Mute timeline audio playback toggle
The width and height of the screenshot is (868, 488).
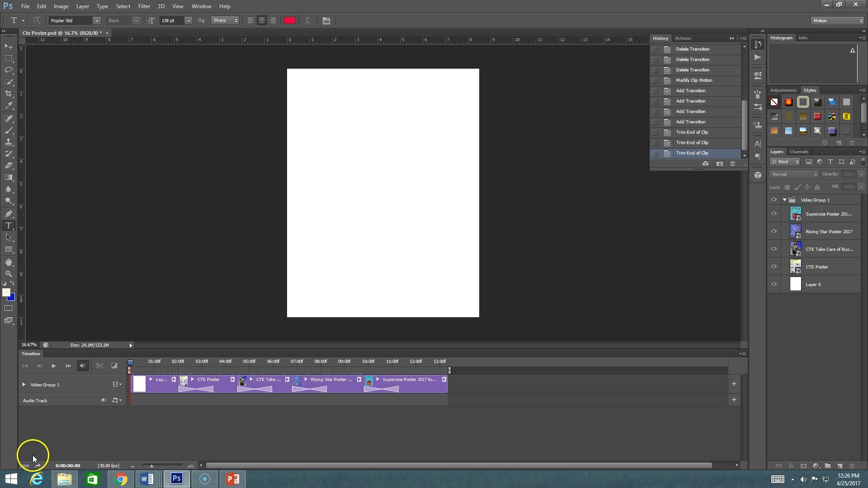82,366
